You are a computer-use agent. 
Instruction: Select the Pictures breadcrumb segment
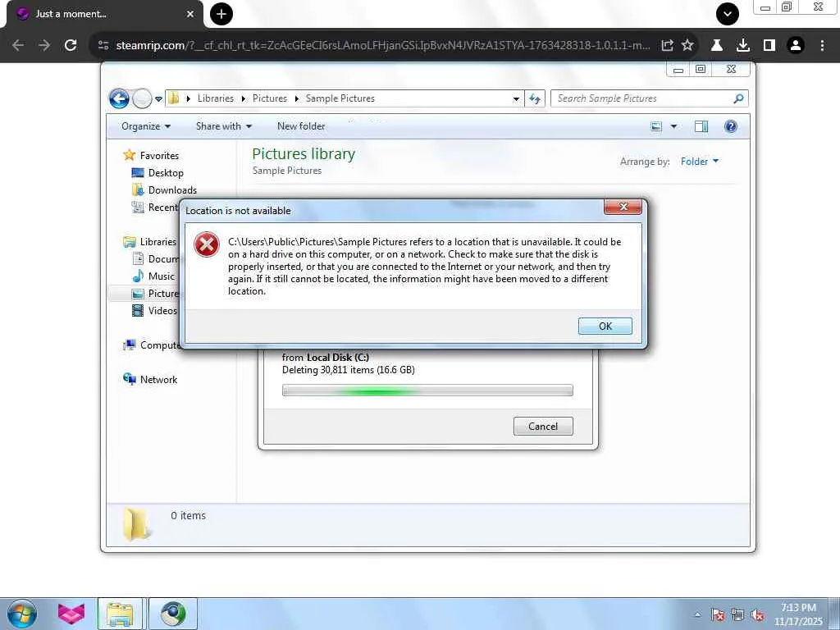269,98
